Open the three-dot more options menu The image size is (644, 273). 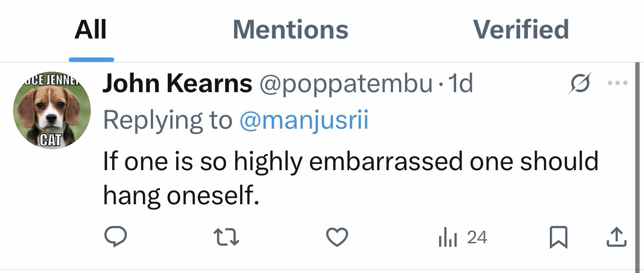pos(618,83)
